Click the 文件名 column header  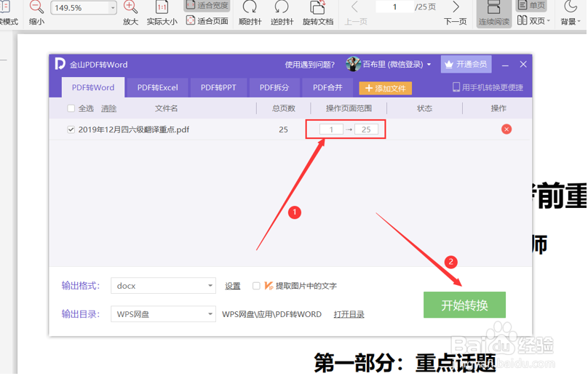pos(166,108)
